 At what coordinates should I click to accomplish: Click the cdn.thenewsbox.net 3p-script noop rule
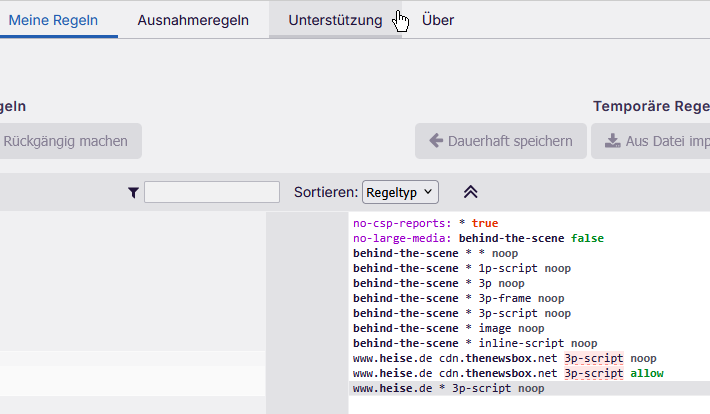click(x=505, y=358)
